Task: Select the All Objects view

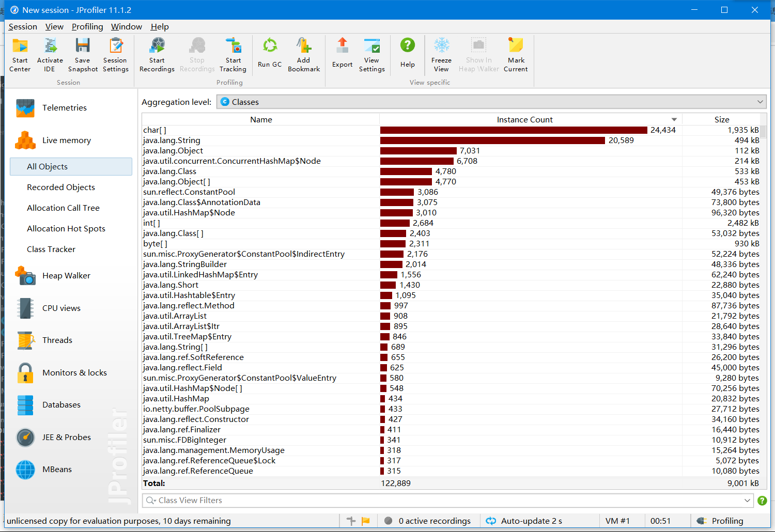Action: 71,167
